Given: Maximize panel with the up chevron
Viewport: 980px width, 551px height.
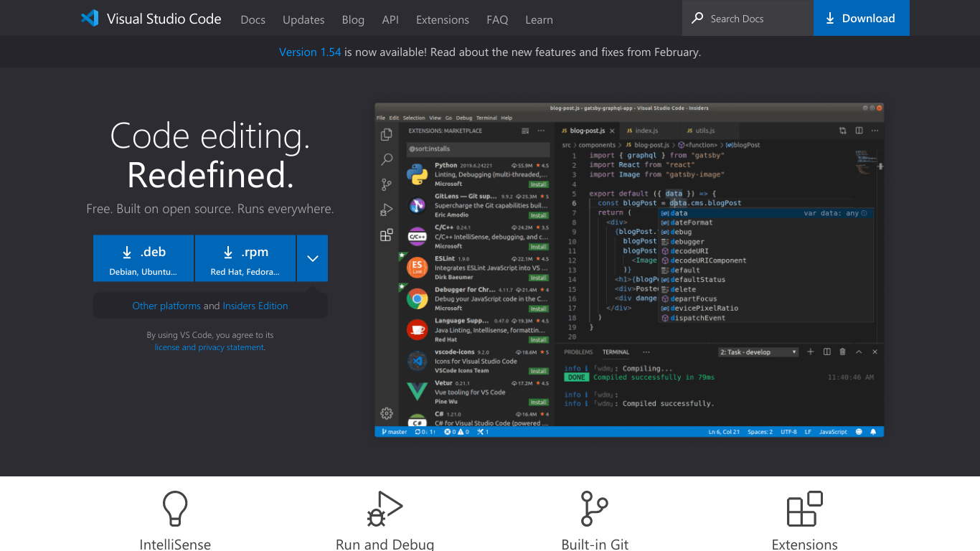Looking at the screenshot, I should (x=859, y=352).
